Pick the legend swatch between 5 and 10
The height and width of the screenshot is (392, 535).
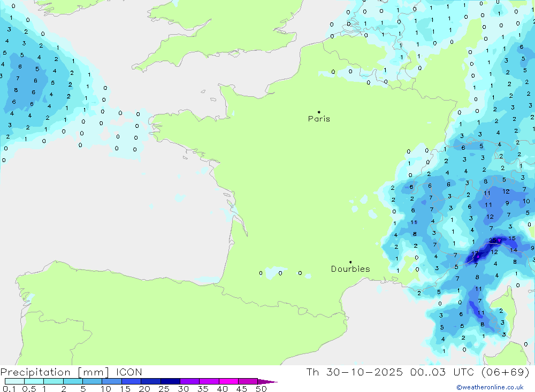tap(92, 381)
